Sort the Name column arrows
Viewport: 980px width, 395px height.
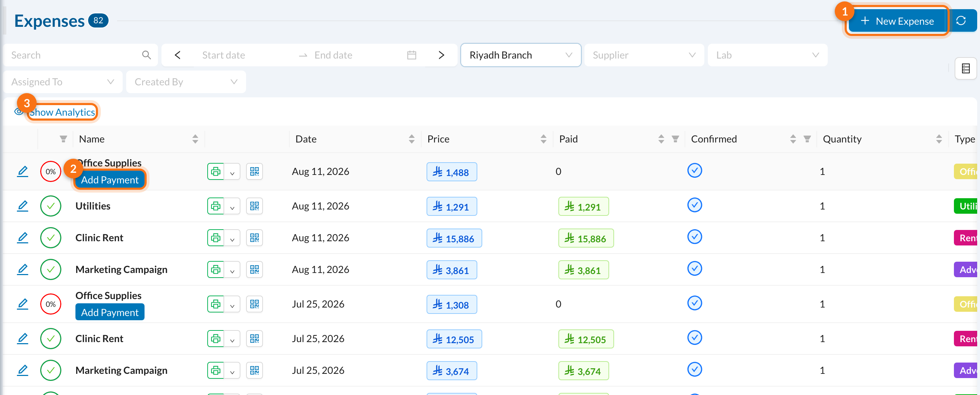pyautogui.click(x=195, y=139)
